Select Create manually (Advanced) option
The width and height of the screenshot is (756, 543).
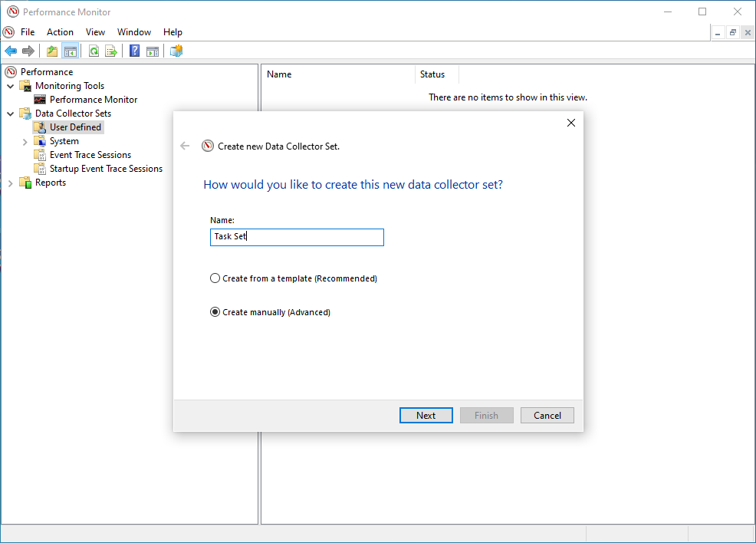(215, 312)
